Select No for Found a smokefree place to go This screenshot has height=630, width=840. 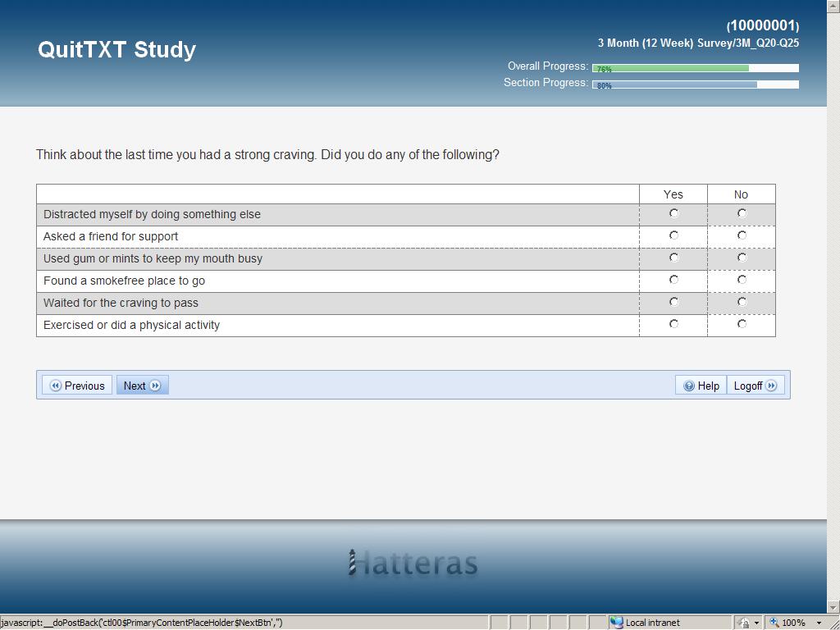point(742,280)
